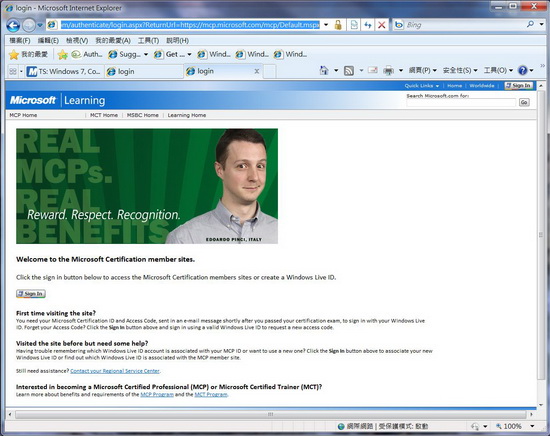Image resolution: width=550 pixels, height=436 pixels.
Task: Click the Home link in blue header
Action: click(454, 86)
